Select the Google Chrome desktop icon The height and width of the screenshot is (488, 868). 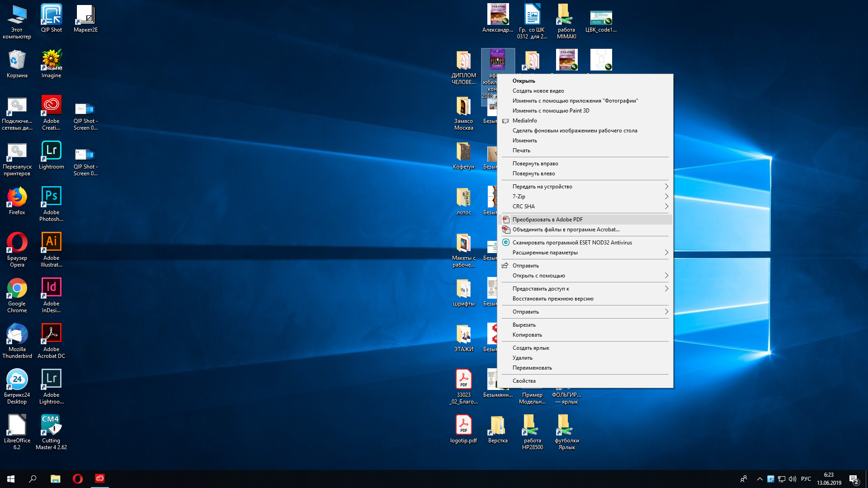[17, 296]
